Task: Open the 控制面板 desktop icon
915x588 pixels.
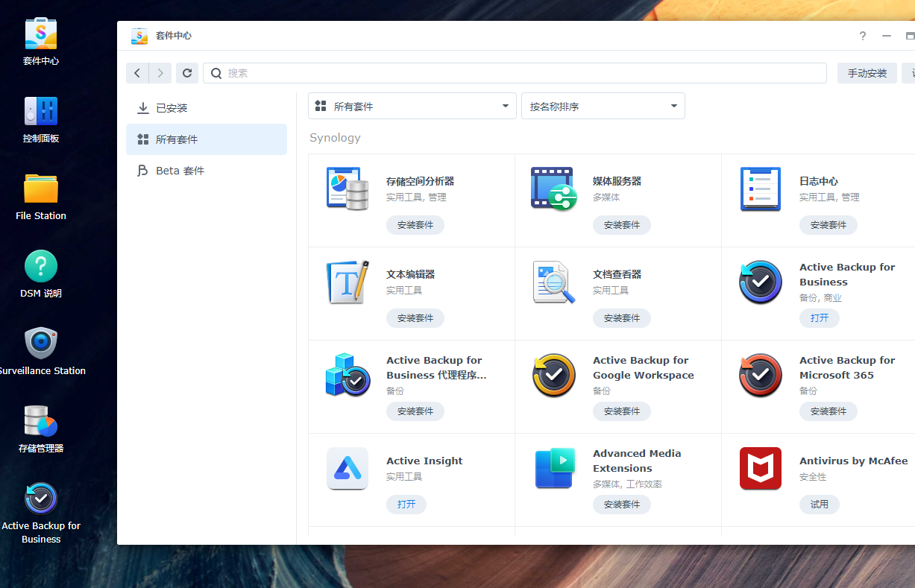Action: [41, 111]
